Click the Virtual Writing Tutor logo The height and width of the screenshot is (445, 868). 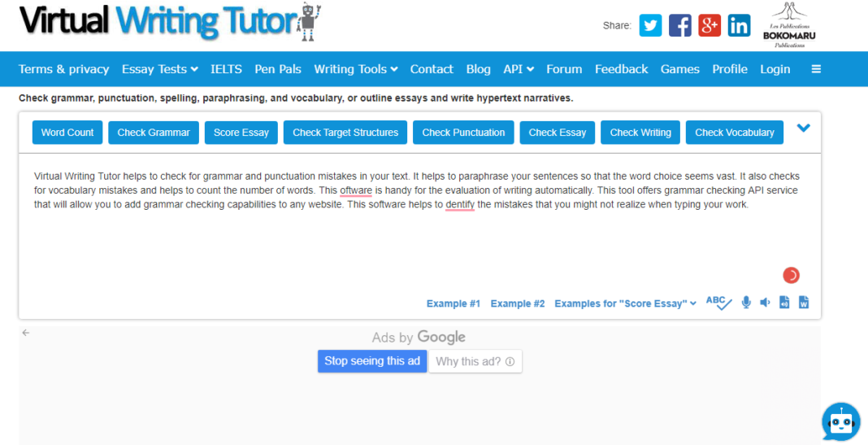[169, 22]
